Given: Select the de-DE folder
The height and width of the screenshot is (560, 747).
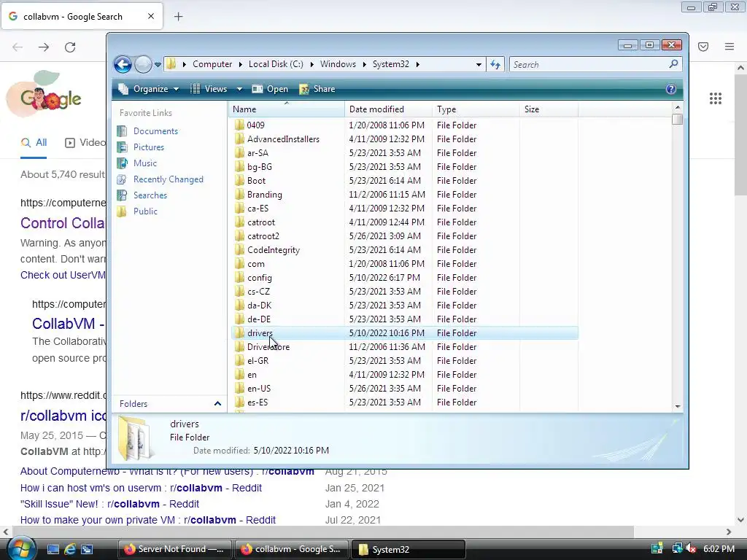Looking at the screenshot, I should pyautogui.click(x=252, y=319).
